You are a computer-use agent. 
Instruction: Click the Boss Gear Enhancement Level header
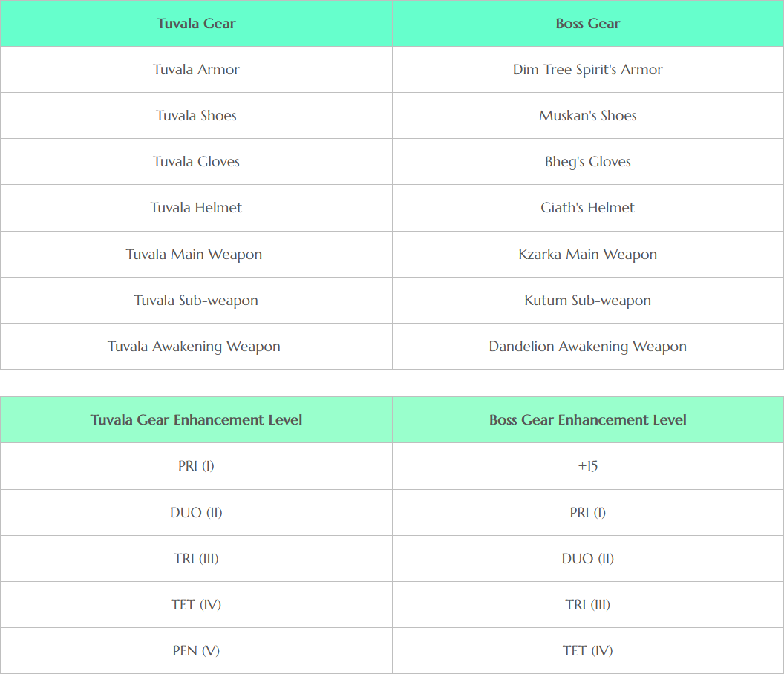[587, 420]
